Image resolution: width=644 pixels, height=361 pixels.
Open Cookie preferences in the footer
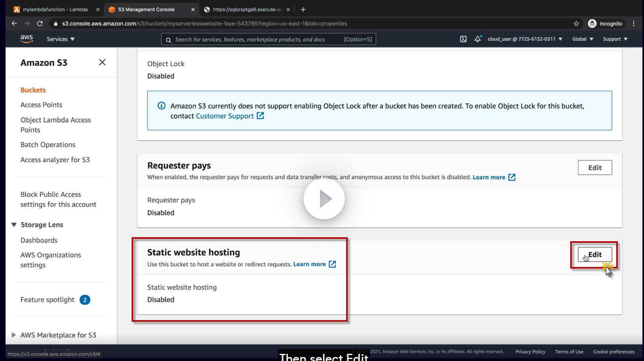click(614, 352)
